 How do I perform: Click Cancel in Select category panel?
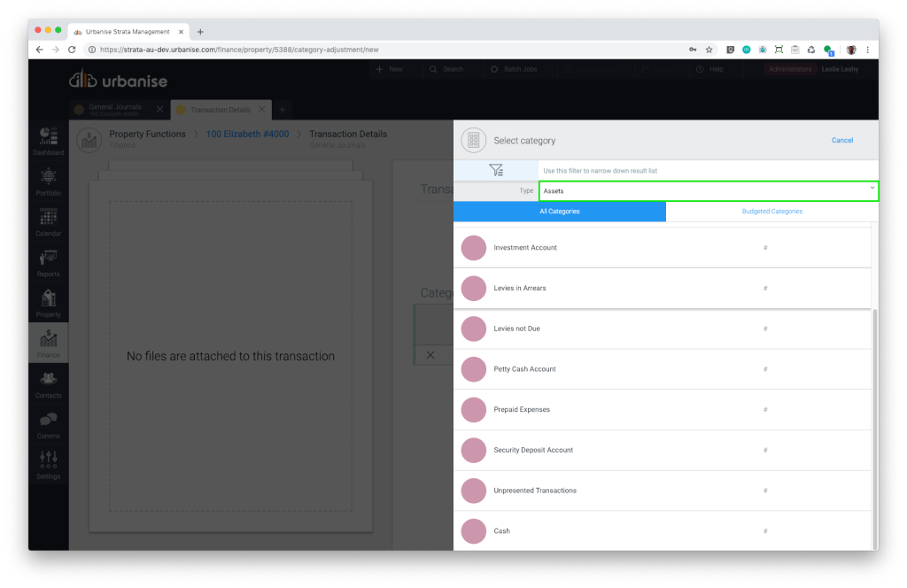(x=841, y=140)
